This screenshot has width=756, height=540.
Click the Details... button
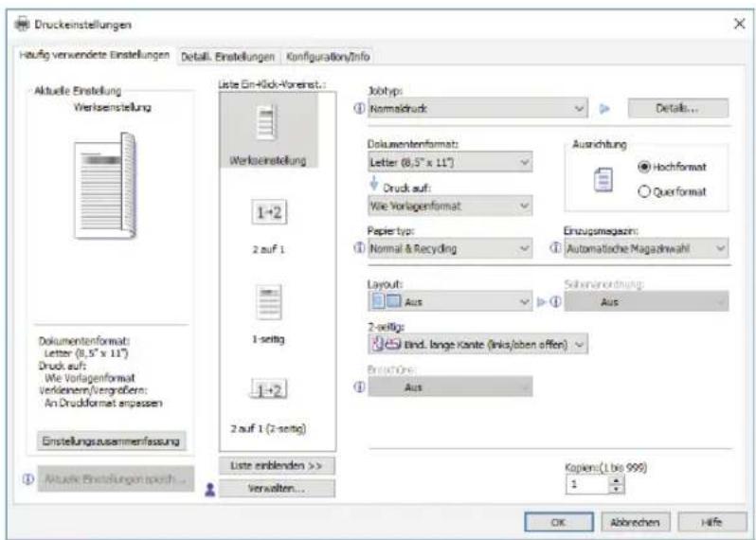pyautogui.click(x=677, y=109)
